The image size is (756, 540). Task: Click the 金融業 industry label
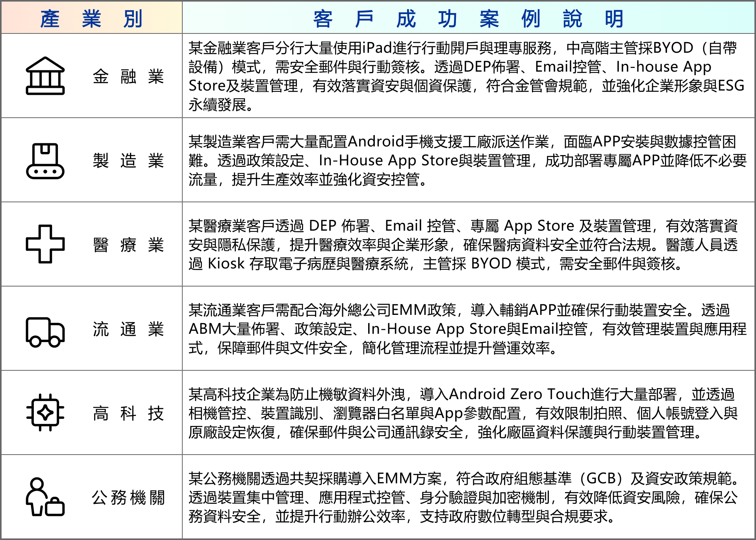tap(128, 76)
